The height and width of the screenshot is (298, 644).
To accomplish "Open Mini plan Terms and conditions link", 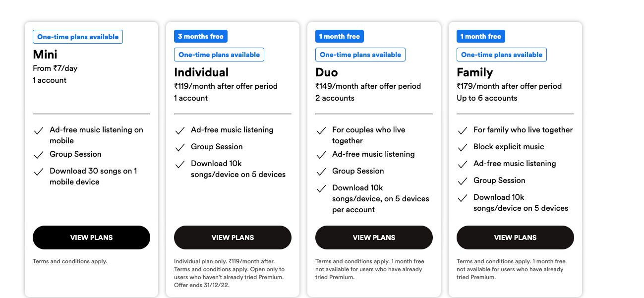I will 70,261.
